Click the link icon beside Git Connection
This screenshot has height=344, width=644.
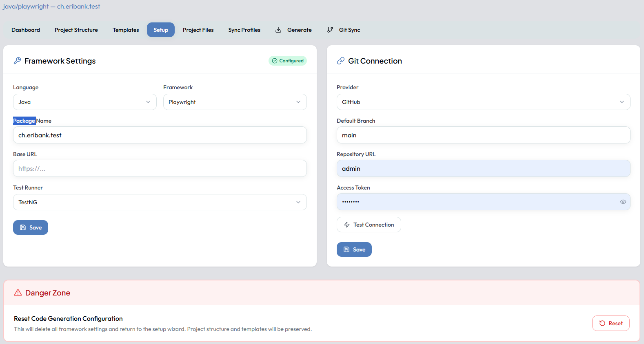point(341,61)
